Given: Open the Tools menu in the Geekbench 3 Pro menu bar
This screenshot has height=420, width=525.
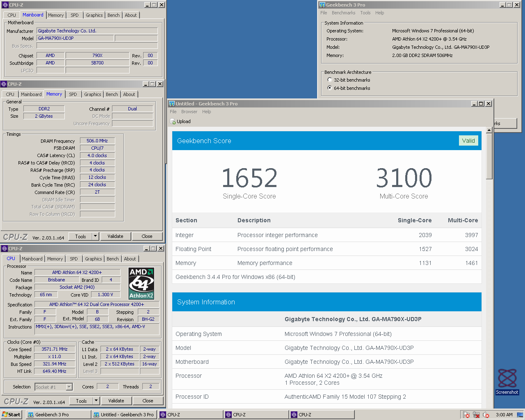Looking at the screenshot, I should 365,13.
